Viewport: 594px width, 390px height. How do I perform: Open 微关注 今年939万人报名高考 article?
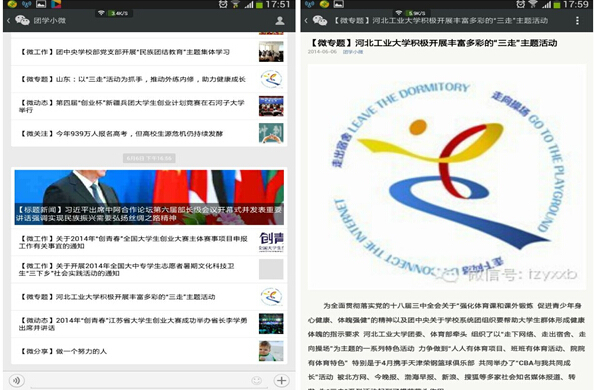149,133
